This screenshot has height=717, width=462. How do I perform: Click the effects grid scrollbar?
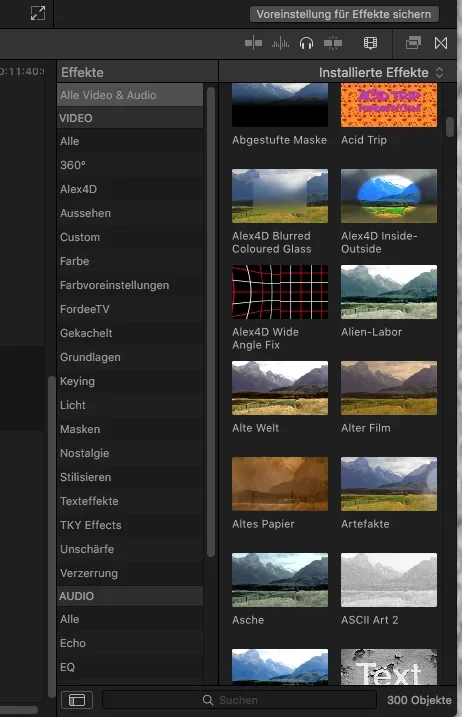(x=450, y=127)
